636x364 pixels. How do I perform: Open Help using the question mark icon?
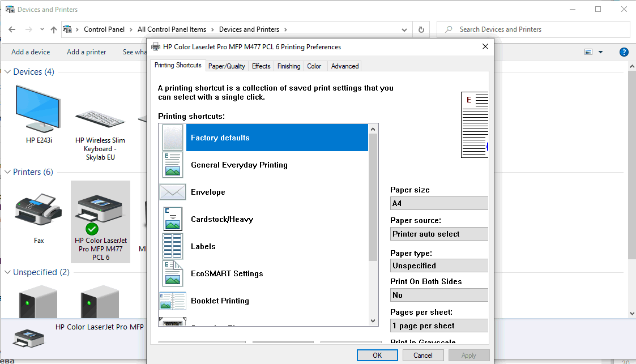pos(624,52)
